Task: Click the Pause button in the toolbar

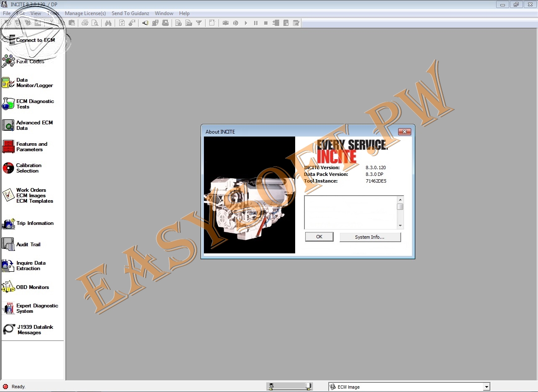Action: click(256, 23)
